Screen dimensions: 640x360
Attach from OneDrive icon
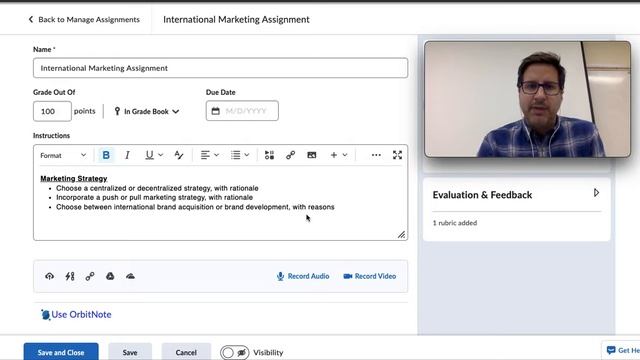(130, 276)
